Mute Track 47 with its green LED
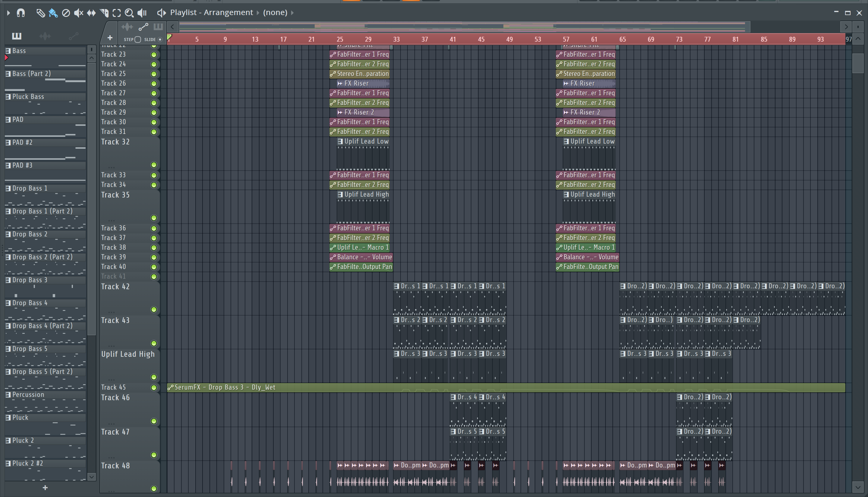 [154, 455]
